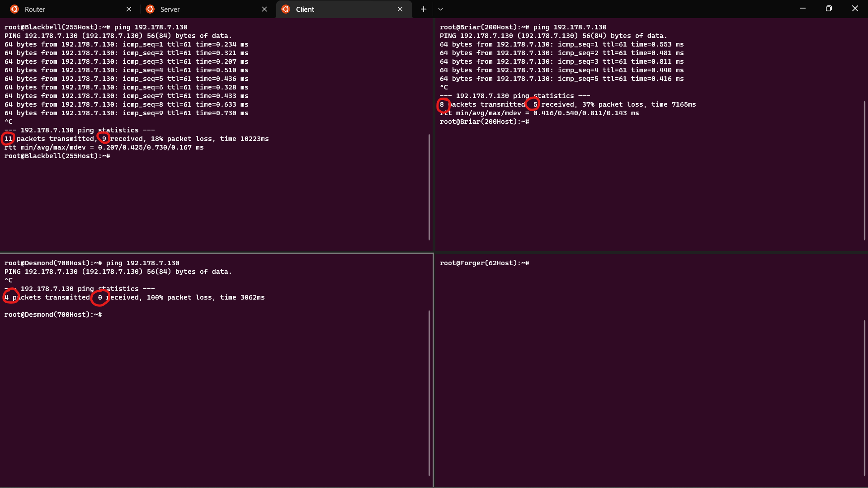
Task: Close the Client tab
Action: 400,9
